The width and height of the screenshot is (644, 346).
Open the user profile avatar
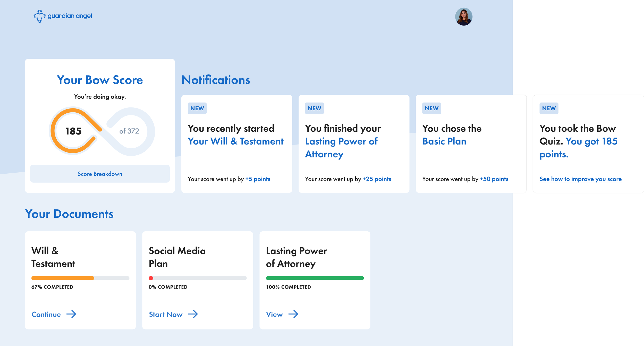pyautogui.click(x=463, y=17)
